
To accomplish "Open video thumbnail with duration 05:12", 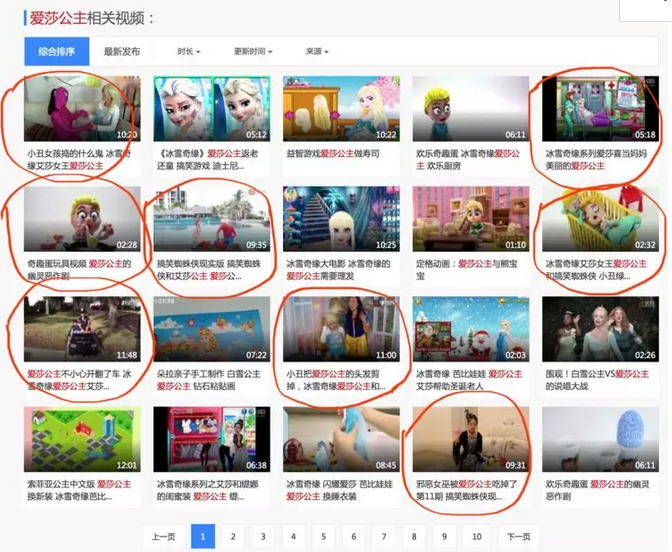I will pos(212,108).
